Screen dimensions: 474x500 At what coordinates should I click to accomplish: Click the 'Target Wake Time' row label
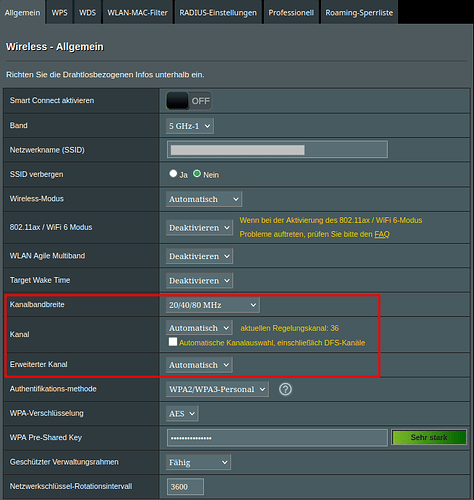click(40, 280)
